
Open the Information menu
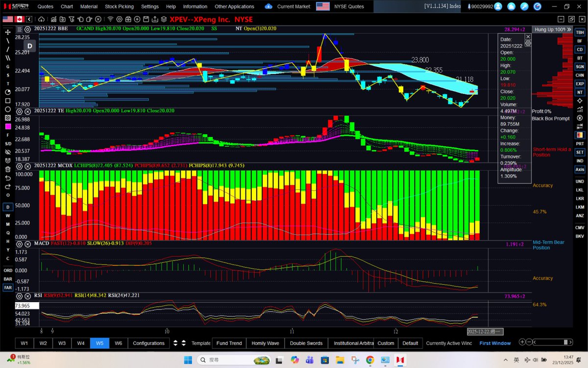(195, 6)
